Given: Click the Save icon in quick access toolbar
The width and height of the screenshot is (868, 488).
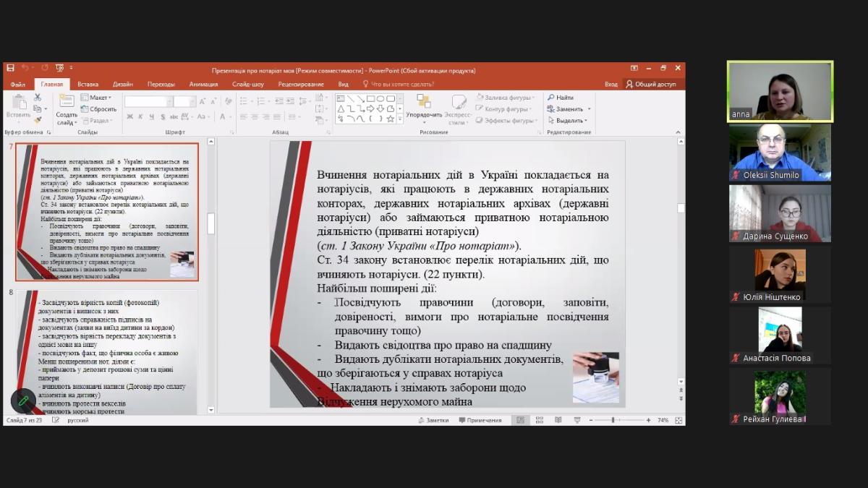Looking at the screenshot, I should [10, 69].
